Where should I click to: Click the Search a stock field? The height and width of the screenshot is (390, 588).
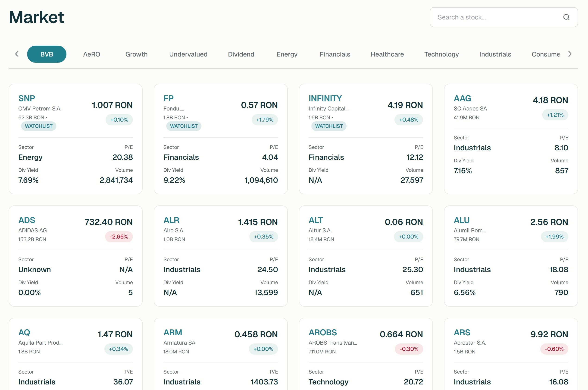coord(495,17)
